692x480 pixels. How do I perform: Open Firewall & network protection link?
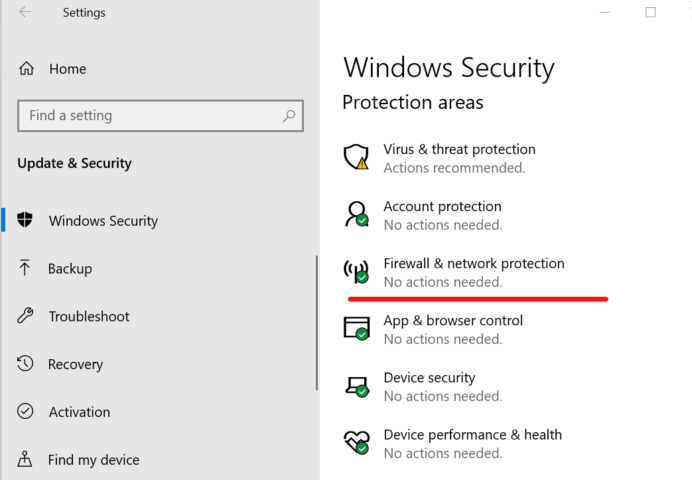[x=474, y=263]
